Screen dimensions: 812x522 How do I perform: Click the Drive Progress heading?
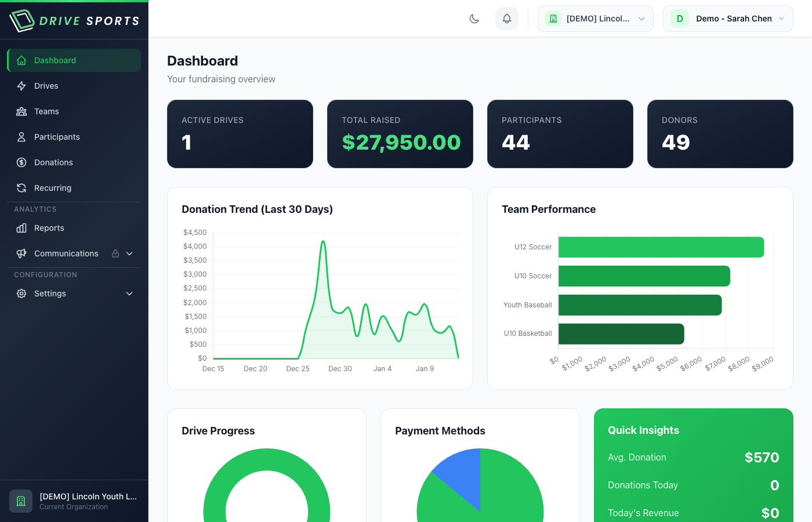218,431
